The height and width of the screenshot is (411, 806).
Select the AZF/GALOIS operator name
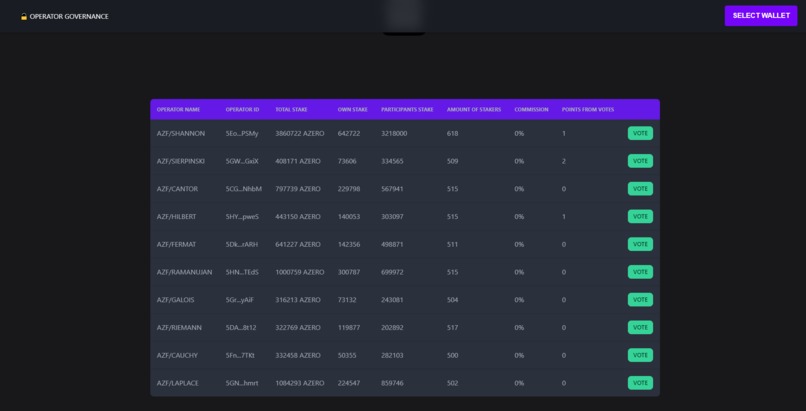175,300
